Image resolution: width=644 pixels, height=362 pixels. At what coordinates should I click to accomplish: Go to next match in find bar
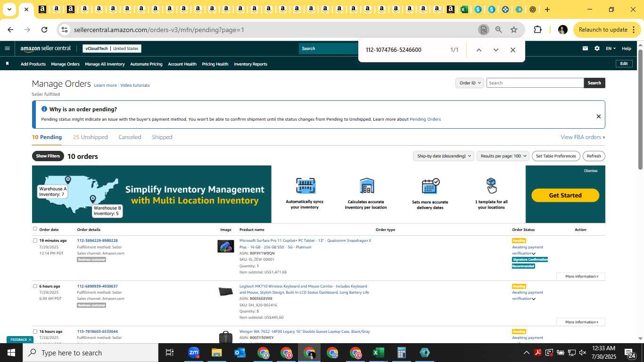point(495,50)
